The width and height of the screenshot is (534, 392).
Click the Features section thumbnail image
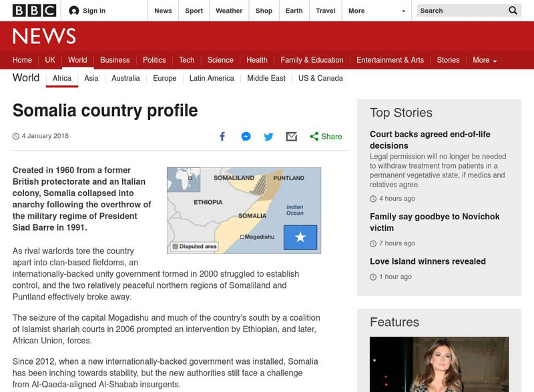point(442,363)
